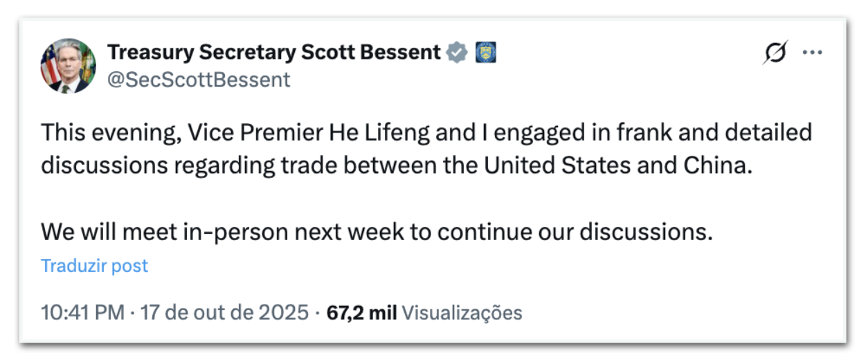
Task: Open the Grok slashed-circle icon
Action: [x=776, y=53]
